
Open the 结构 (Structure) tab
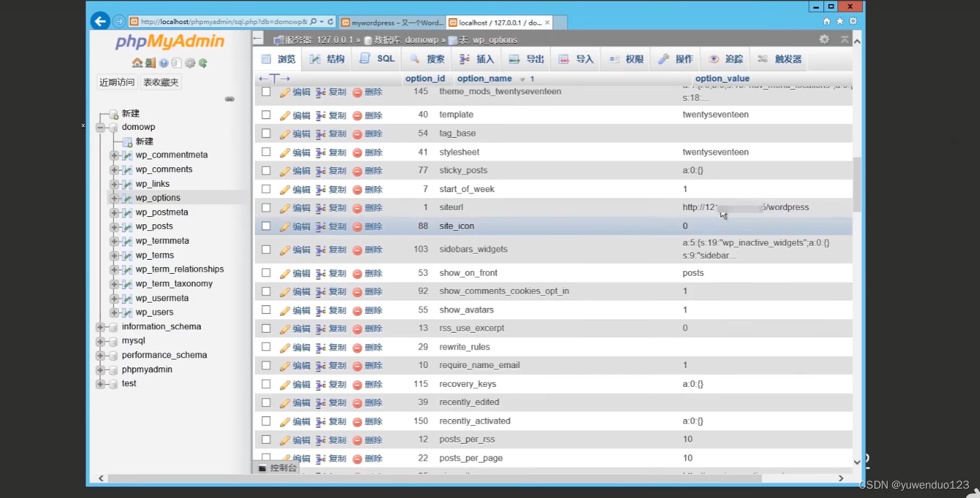click(327, 59)
